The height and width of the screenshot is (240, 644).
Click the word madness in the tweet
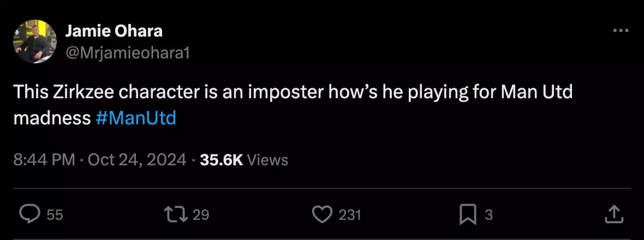(52, 118)
